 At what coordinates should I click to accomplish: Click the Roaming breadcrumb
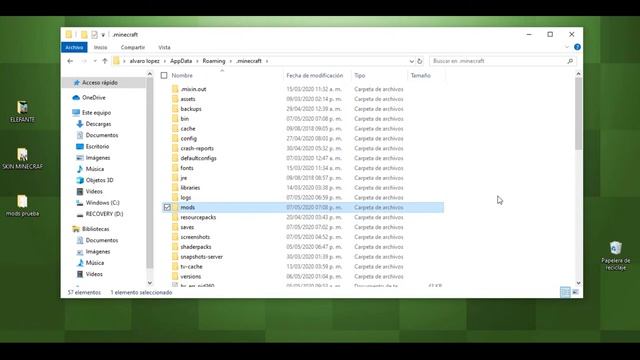tap(214, 61)
